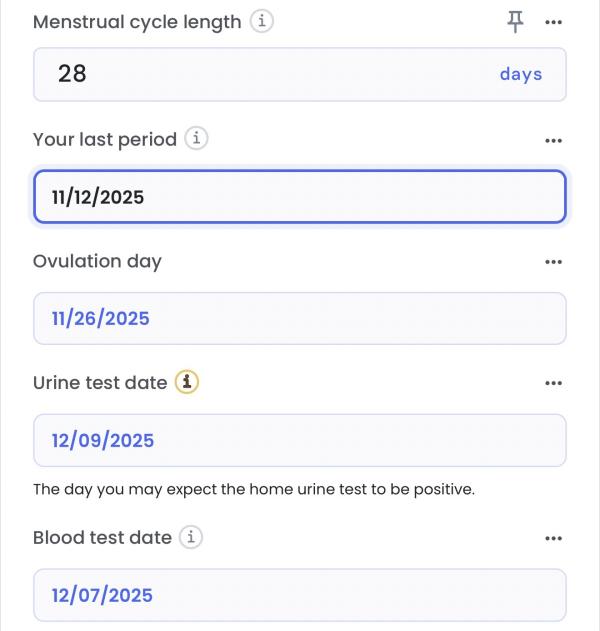
Task: Open three-dot menu for Ovulation day
Action: pos(553,262)
